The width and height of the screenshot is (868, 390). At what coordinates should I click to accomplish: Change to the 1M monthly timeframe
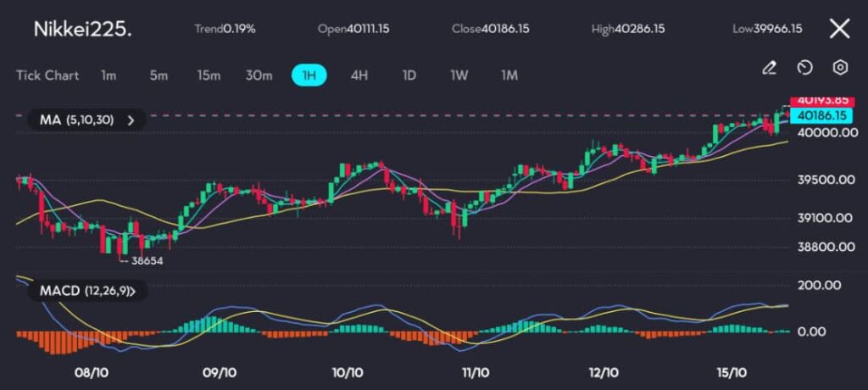(509, 75)
